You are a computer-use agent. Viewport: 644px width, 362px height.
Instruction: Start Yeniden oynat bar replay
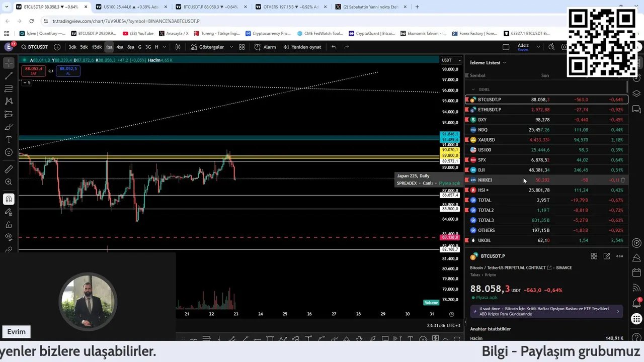coord(302,47)
